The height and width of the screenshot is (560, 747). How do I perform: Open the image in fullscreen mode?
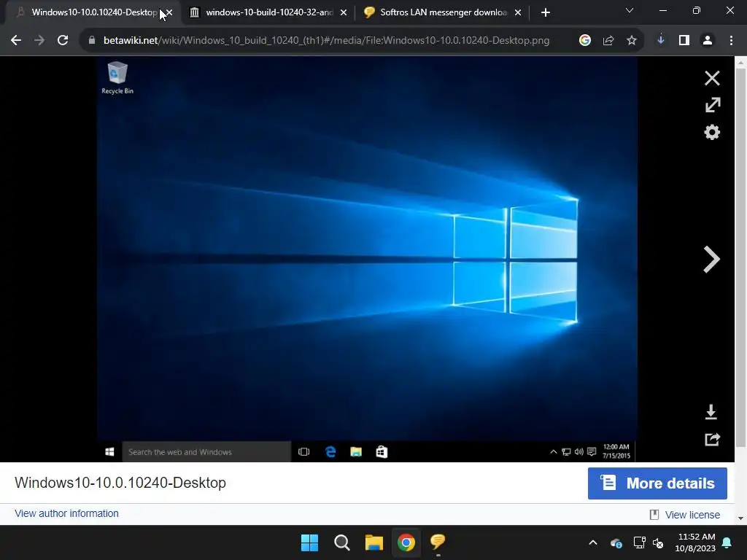[x=712, y=105]
